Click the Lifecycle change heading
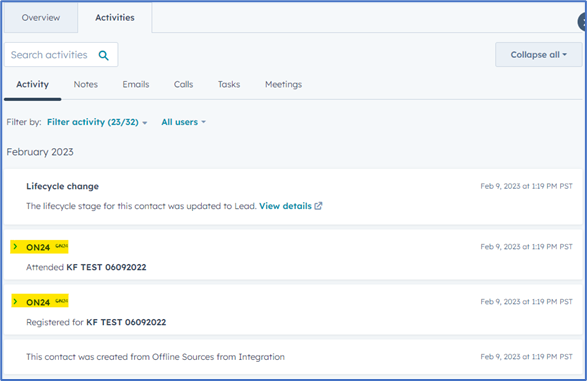Screen dimensions: 587x381 coord(63,186)
